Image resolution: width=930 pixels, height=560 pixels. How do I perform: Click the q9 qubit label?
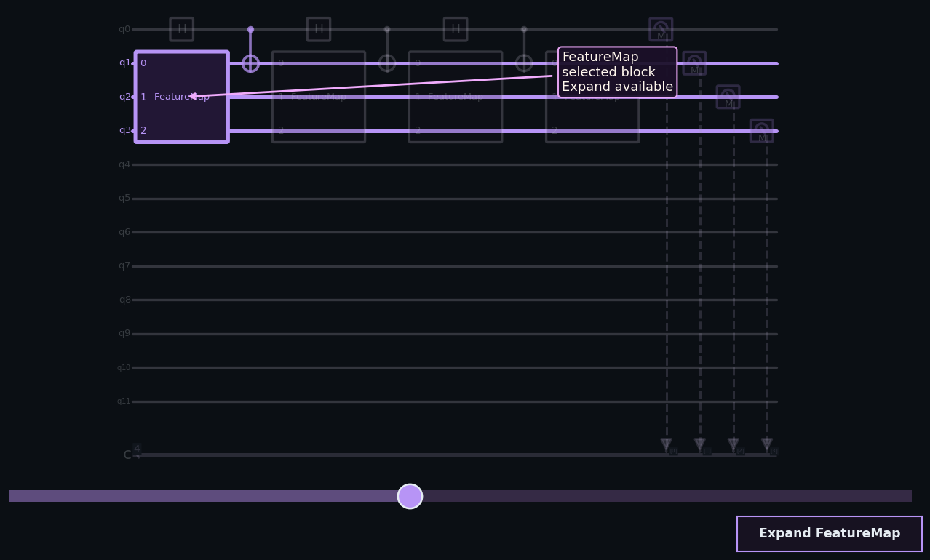click(124, 334)
